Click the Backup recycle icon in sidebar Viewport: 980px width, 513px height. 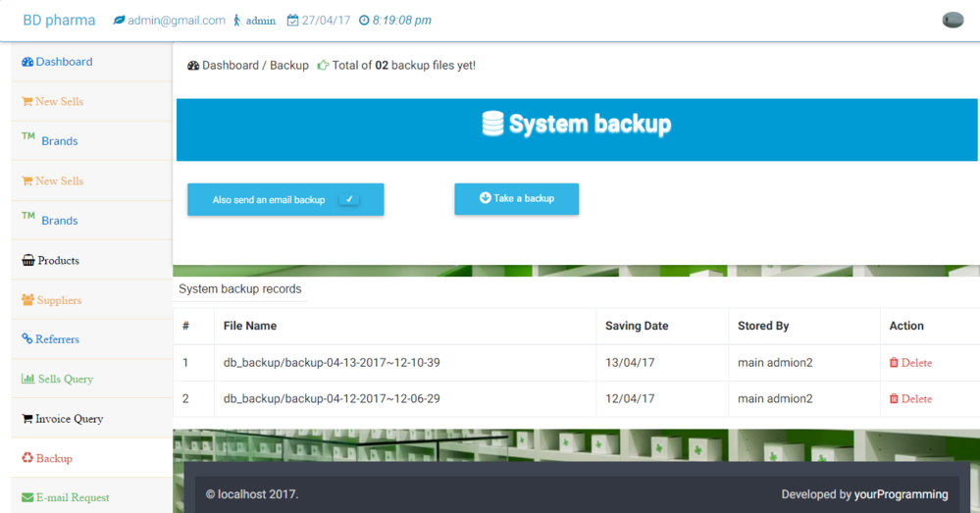(x=27, y=458)
